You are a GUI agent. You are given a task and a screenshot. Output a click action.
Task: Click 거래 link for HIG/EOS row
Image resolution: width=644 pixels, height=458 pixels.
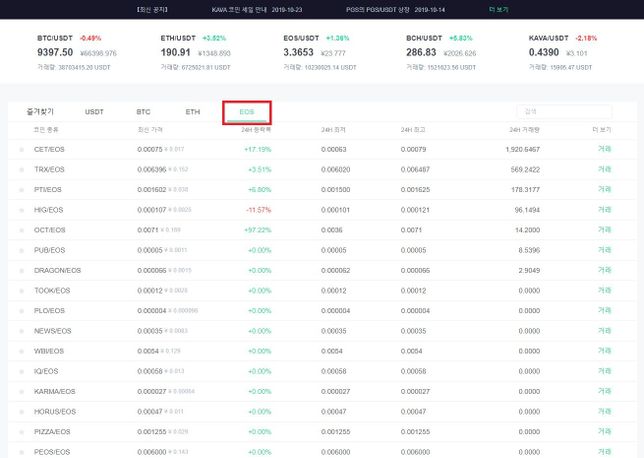(x=604, y=209)
